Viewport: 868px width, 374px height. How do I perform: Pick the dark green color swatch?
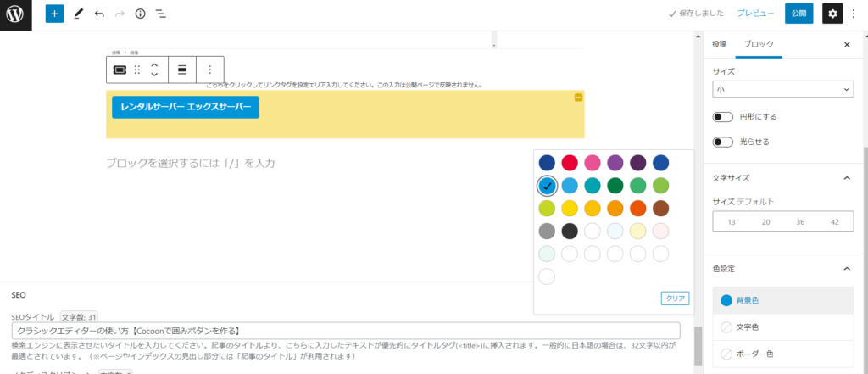click(x=615, y=186)
